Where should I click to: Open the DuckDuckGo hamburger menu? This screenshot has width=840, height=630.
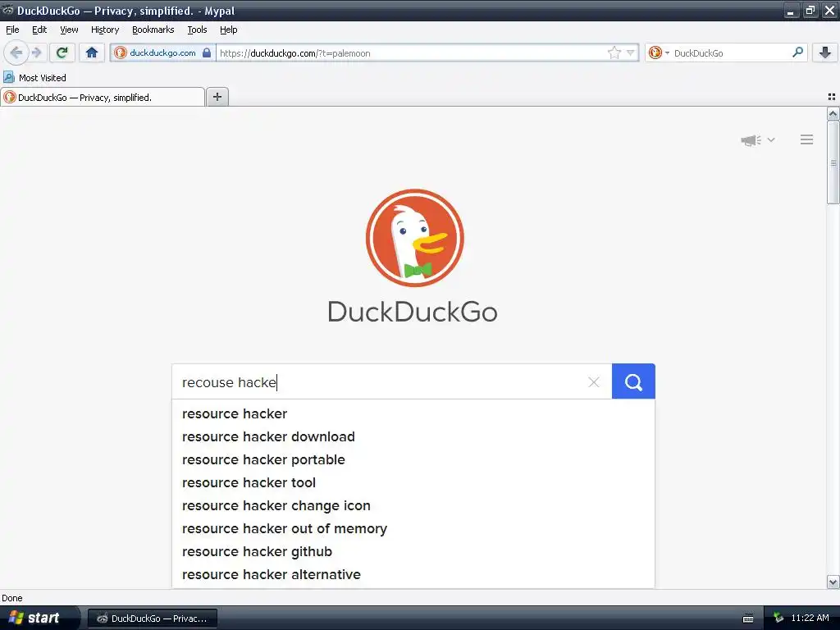click(807, 139)
